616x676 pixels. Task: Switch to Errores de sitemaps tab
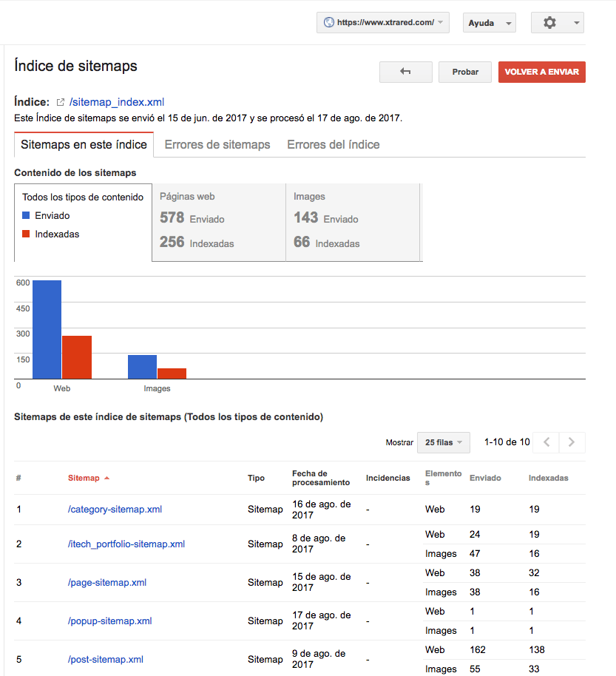217,144
